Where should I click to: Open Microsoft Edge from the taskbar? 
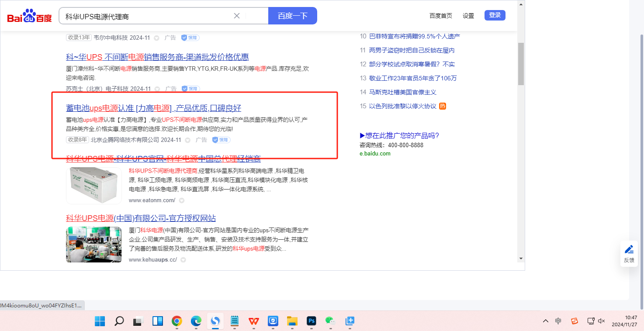[196, 321]
